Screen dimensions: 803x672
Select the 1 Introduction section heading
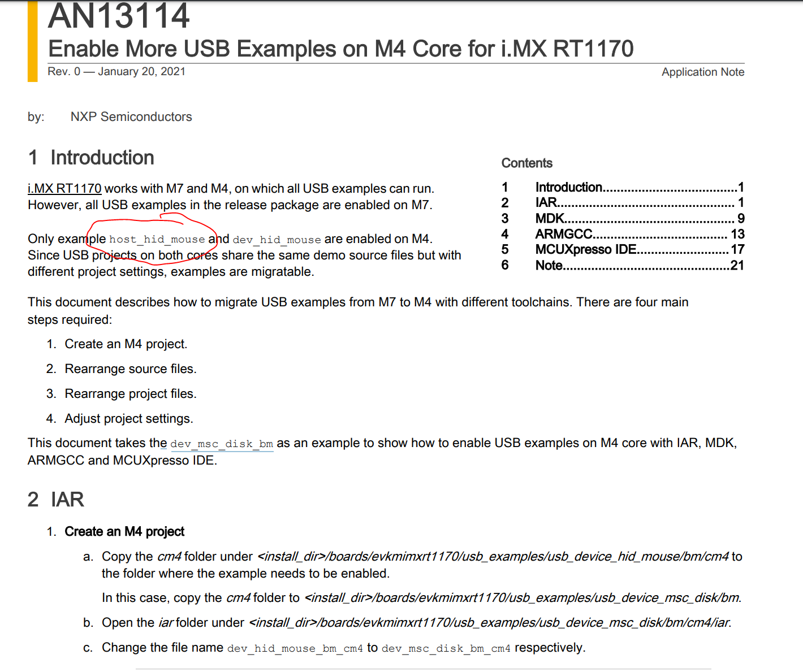tap(90, 158)
